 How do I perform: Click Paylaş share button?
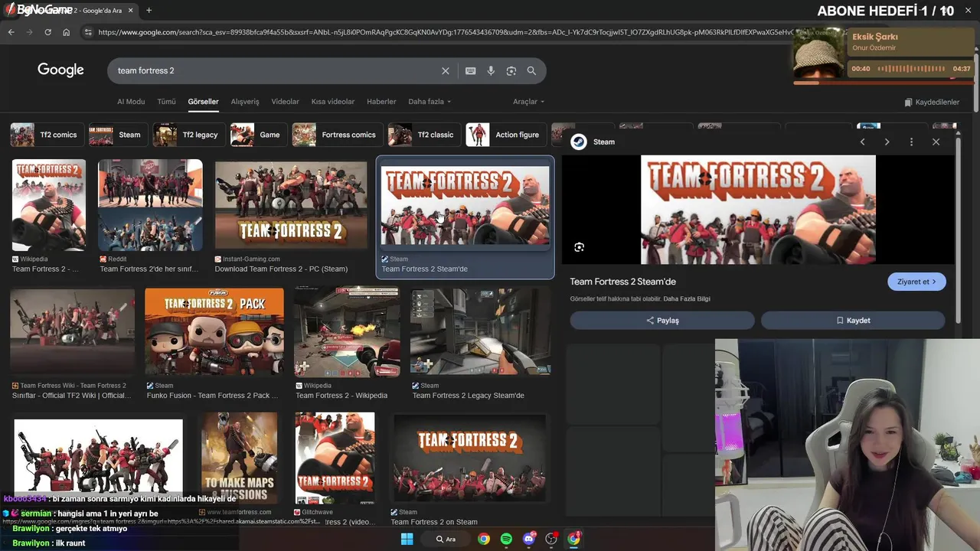click(662, 321)
